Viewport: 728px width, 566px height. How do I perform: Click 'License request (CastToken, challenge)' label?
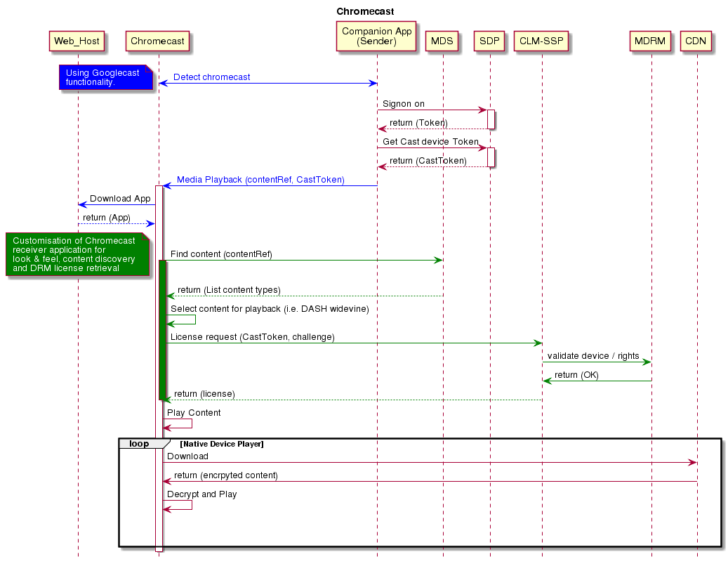pos(253,337)
